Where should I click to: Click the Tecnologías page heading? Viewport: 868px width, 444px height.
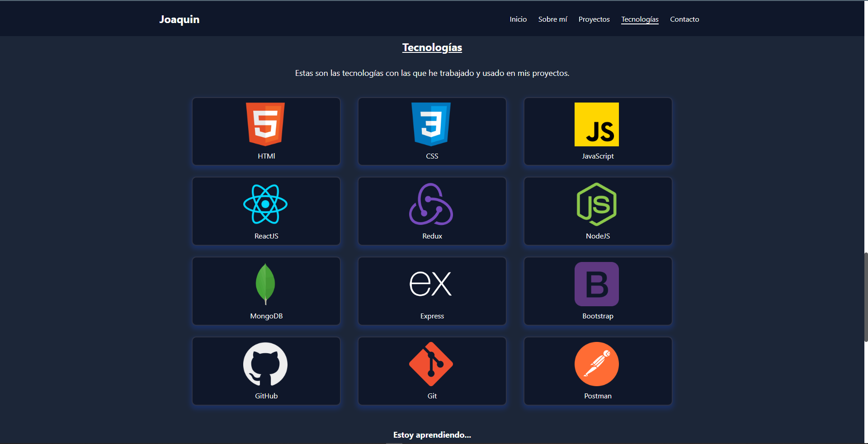click(x=432, y=47)
